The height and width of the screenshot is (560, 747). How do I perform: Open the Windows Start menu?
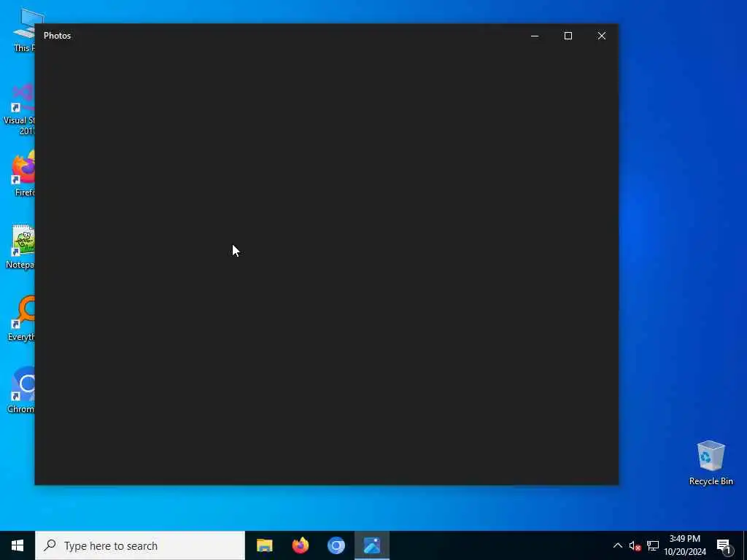pos(18,545)
